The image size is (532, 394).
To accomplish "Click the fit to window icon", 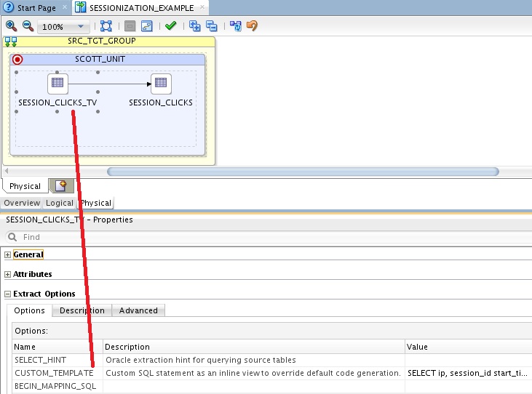I will (106, 26).
